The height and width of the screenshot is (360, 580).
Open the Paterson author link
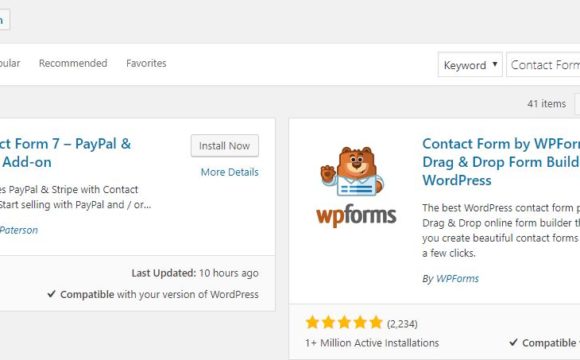click(19, 230)
